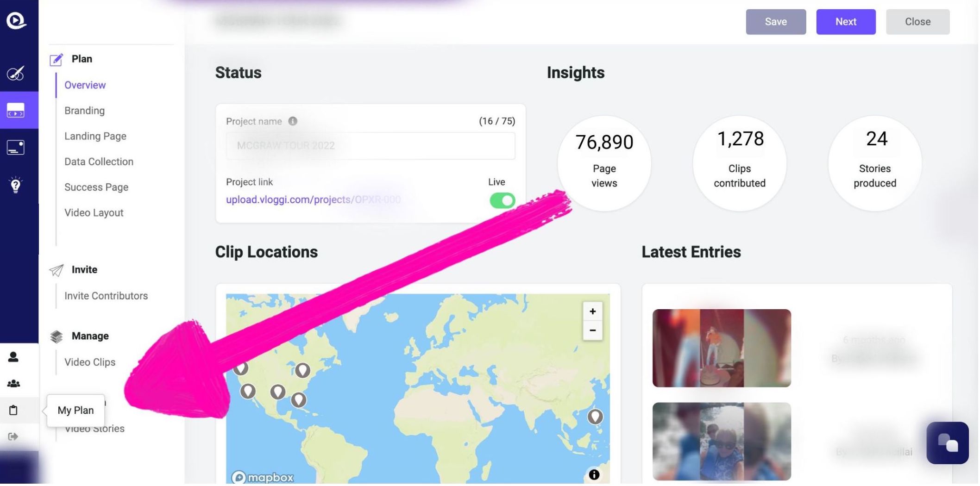This screenshot has height=486, width=980.
Task: Click the Vloggi logo icon
Action: coord(16,20)
